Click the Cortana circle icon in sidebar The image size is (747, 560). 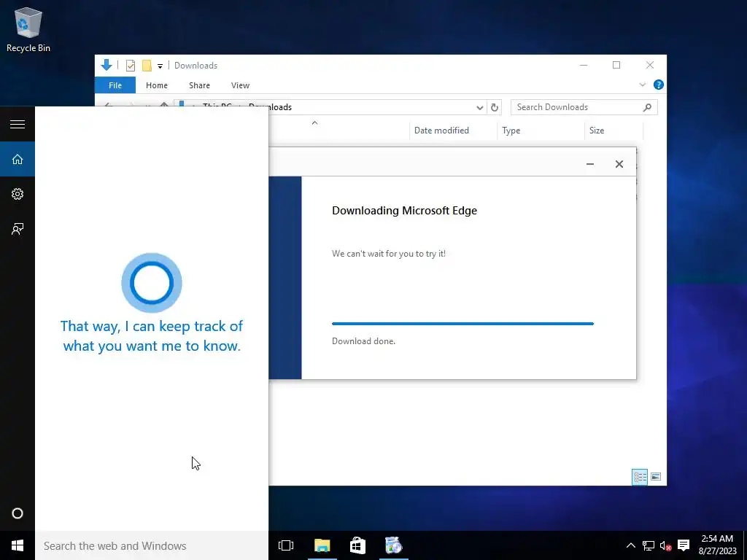point(18,513)
